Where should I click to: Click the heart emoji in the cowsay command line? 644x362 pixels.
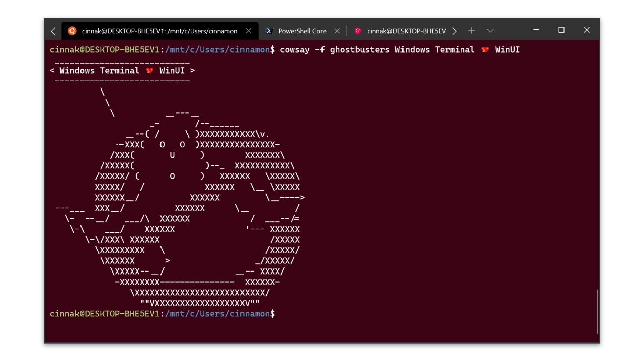(x=485, y=49)
